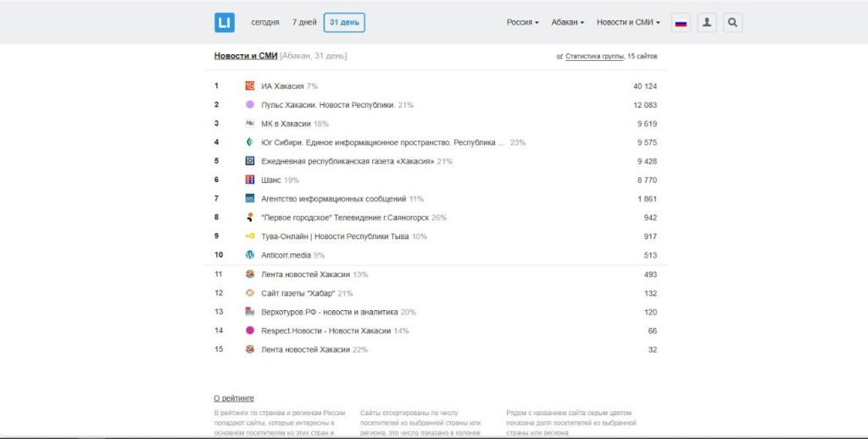Screen dimensions: 868x439
Task: Click the purple favicon of Пульс Хакасии
Action: tap(250, 104)
